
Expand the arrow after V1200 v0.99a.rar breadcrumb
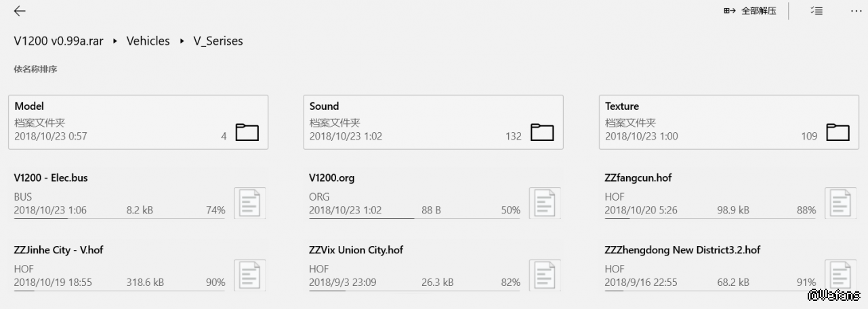click(x=115, y=41)
